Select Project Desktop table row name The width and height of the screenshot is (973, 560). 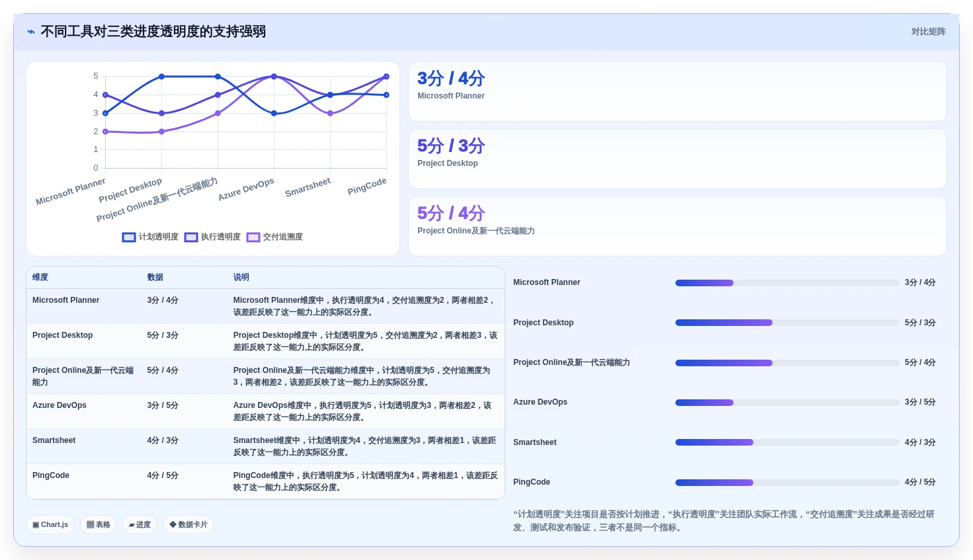point(63,335)
